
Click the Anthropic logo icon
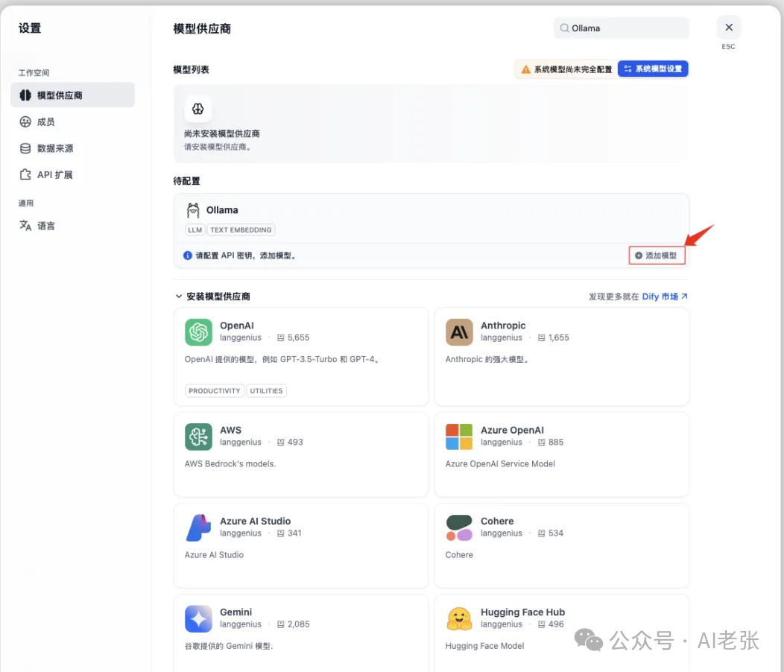click(x=459, y=332)
